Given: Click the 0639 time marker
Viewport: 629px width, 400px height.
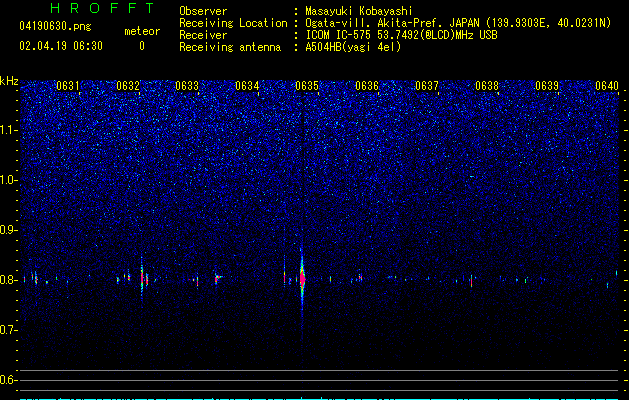Looking at the screenshot, I should click(x=547, y=86).
